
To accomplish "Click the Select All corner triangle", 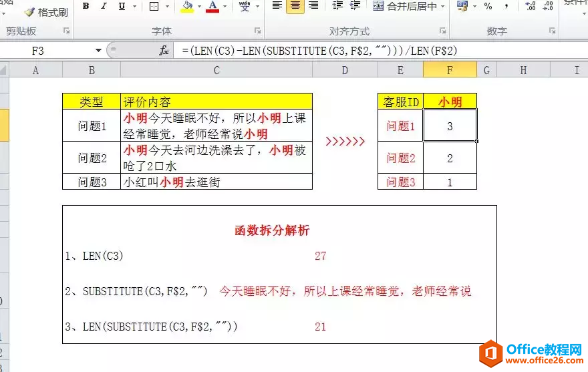I will [4, 69].
